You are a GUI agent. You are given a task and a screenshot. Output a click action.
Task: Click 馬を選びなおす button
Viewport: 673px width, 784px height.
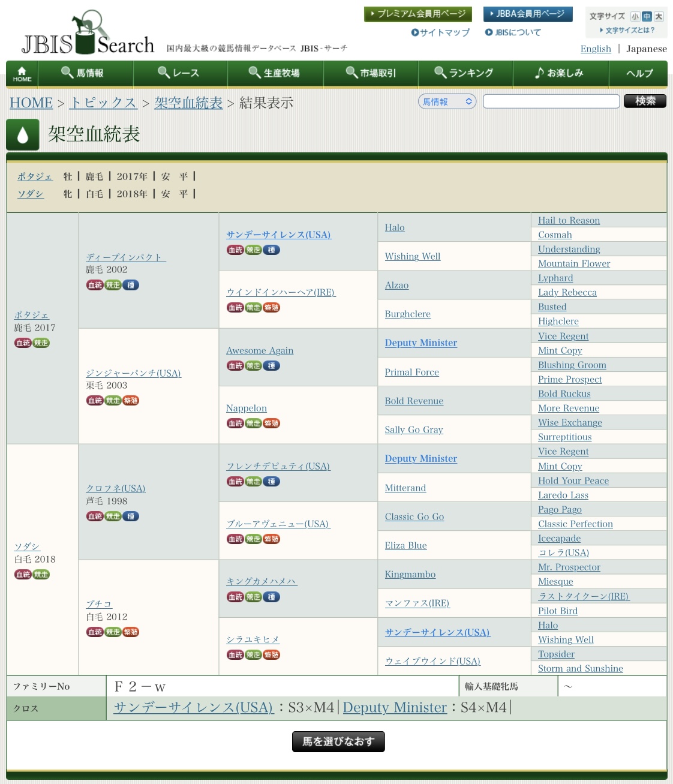pos(338,741)
